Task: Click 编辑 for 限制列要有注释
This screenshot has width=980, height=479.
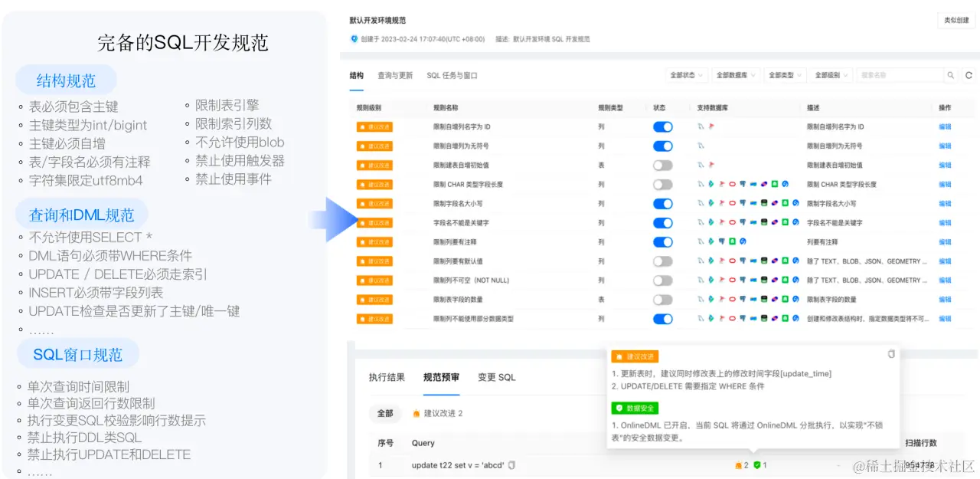Action: click(x=945, y=241)
